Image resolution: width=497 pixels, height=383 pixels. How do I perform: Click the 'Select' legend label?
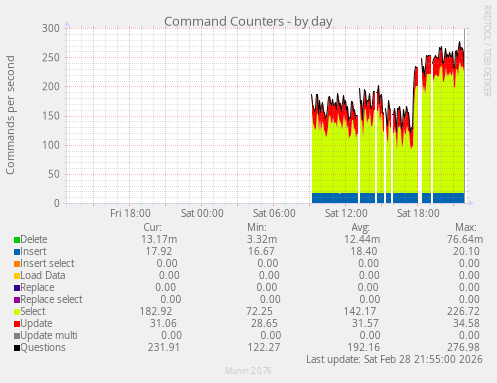coord(33,311)
